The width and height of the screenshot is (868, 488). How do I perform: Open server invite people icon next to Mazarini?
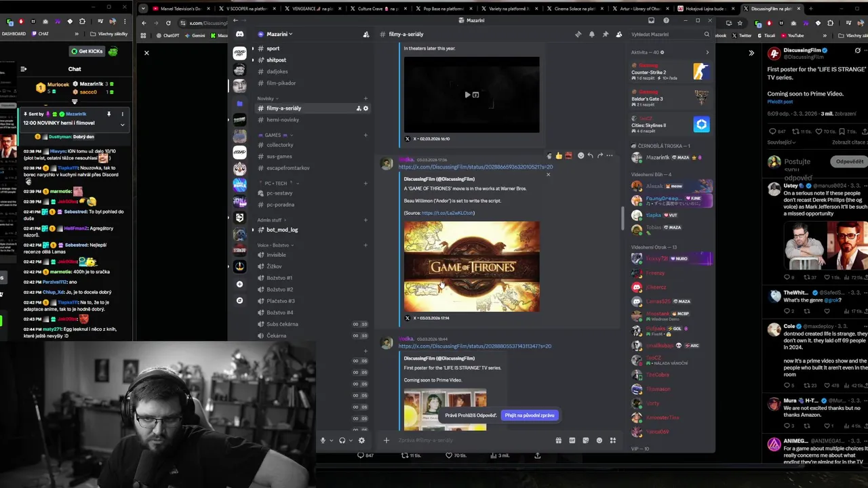point(366,34)
